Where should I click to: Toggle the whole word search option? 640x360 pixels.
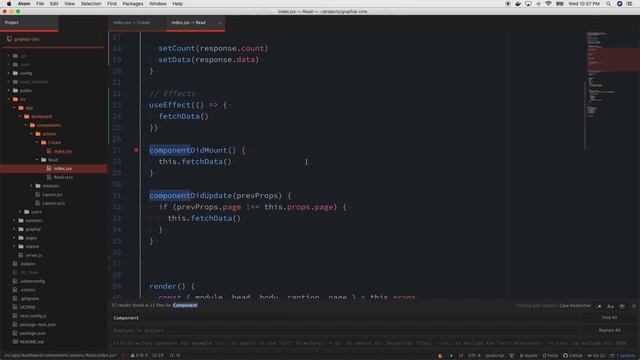(622, 306)
